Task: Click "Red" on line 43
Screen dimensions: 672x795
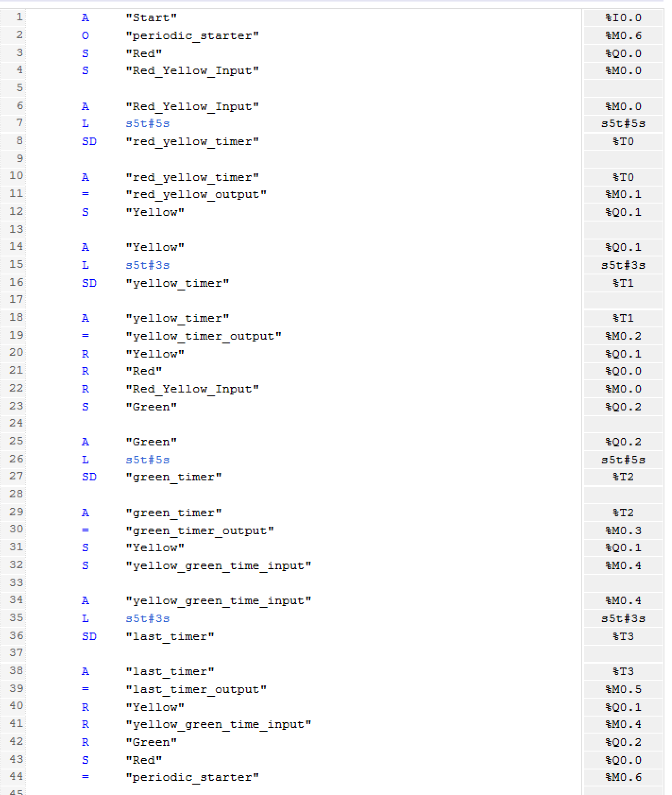Action: click(x=144, y=761)
